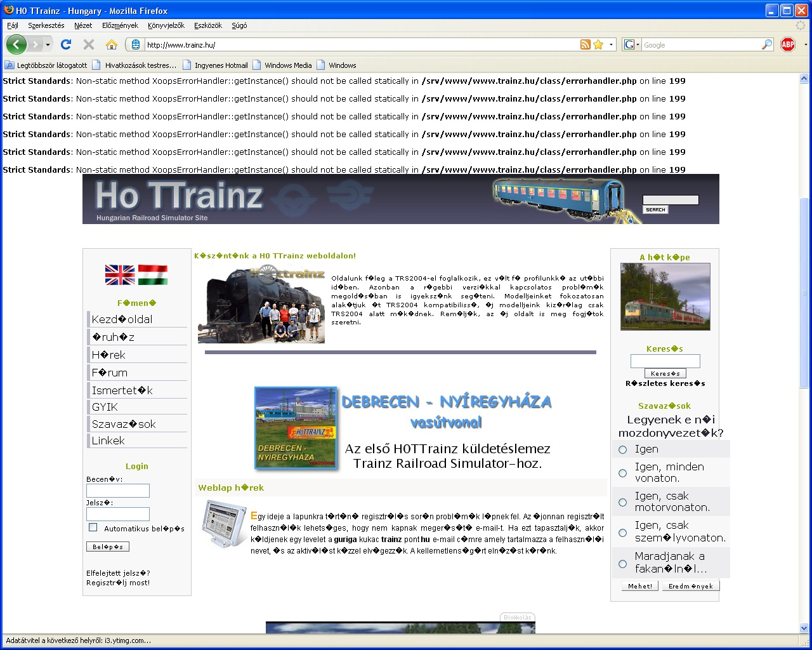Click the Google search input box
The width and height of the screenshot is (812, 650).
coord(701,45)
